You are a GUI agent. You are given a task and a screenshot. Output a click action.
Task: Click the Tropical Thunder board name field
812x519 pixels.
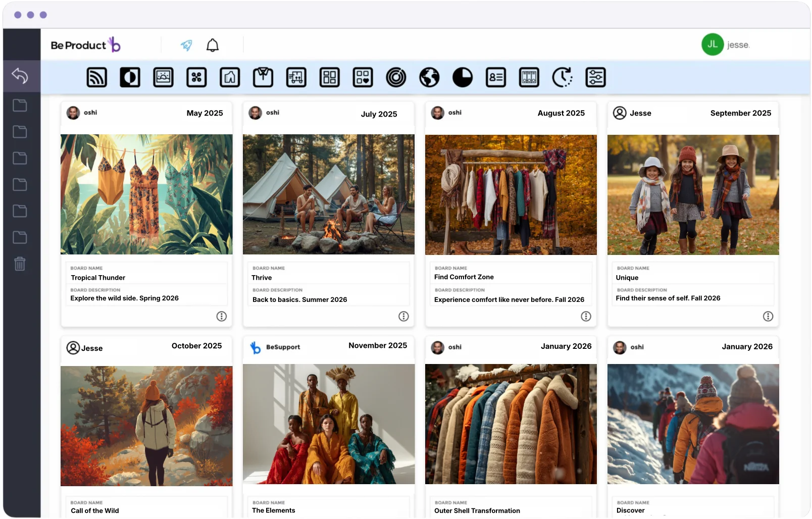(146, 274)
